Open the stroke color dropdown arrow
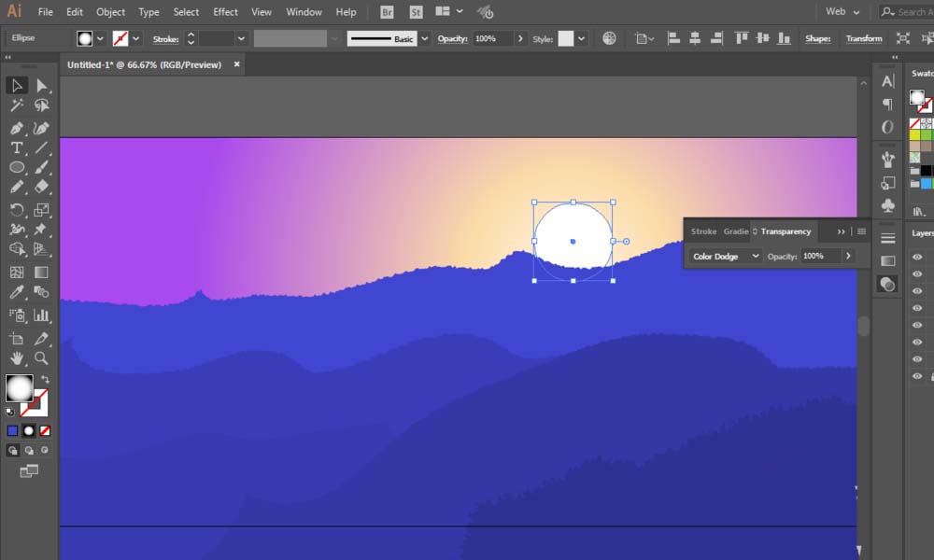 point(135,38)
